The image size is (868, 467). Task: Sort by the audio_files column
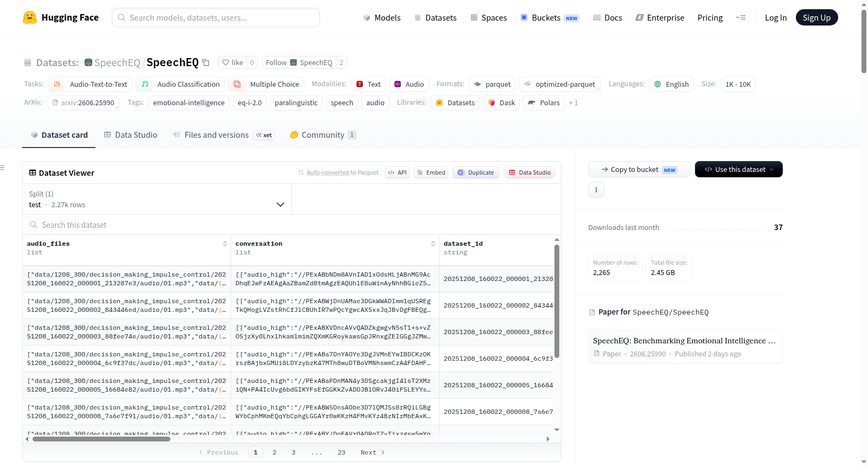(225, 244)
